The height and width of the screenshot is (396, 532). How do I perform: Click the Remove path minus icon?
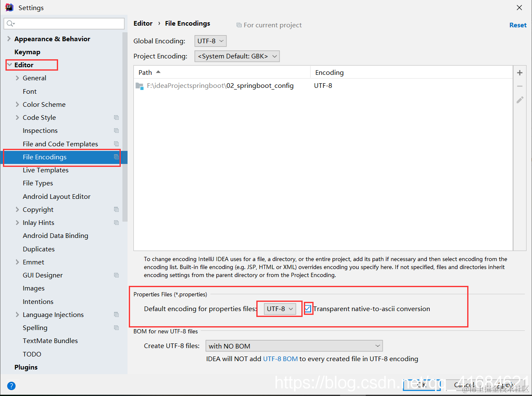pyautogui.click(x=520, y=86)
